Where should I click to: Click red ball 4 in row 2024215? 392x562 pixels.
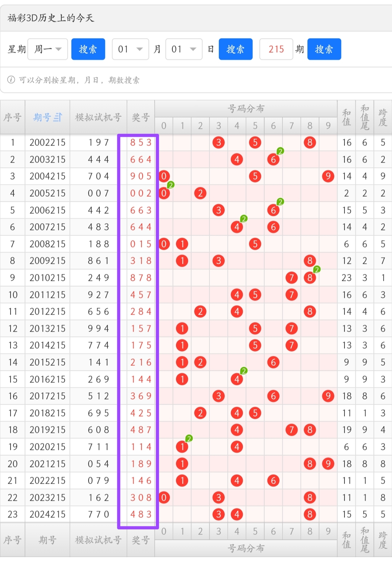pyautogui.click(x=237, y=514)
